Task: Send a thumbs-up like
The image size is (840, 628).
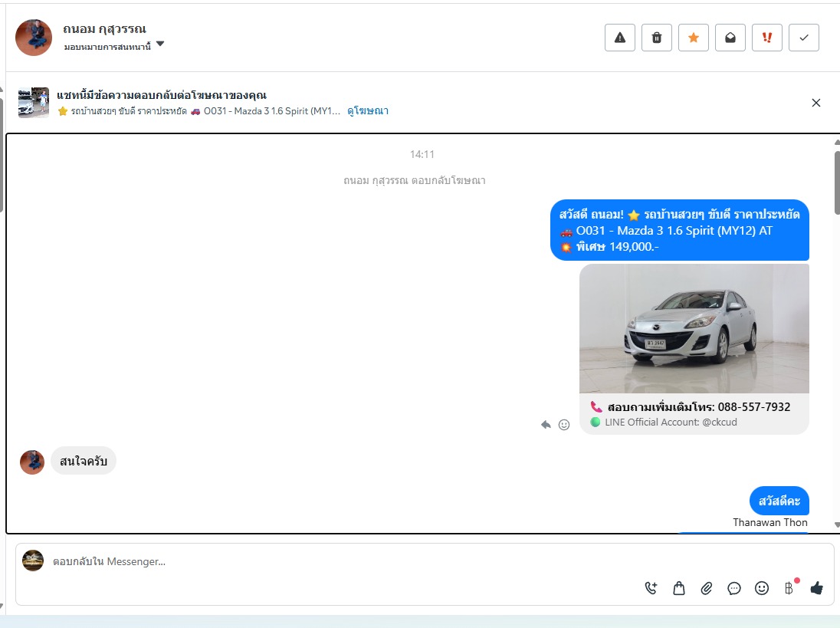Action: pyautogui.click(x=817, y=588)
